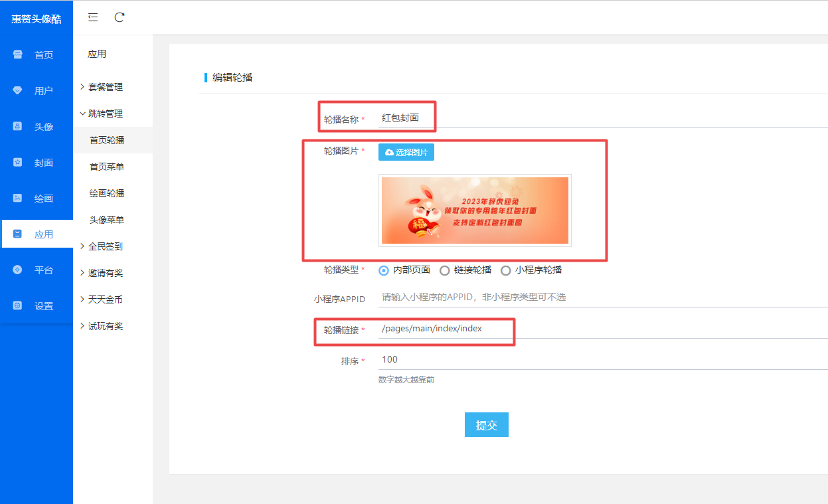Open 首页菜单 submenu item
Screen dimensions: 828x504
pos(113,167)
